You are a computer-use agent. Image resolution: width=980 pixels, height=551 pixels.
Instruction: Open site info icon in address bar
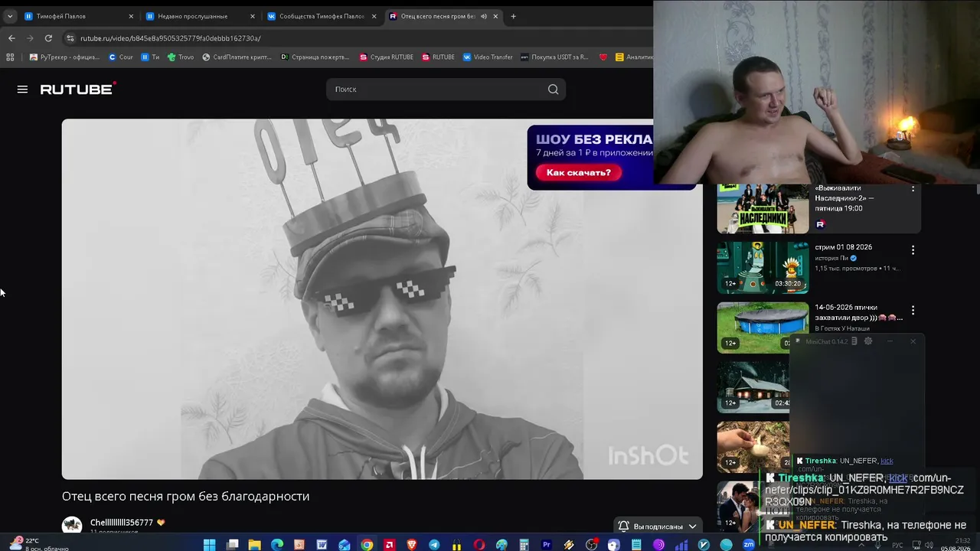(x=70, y=38)
